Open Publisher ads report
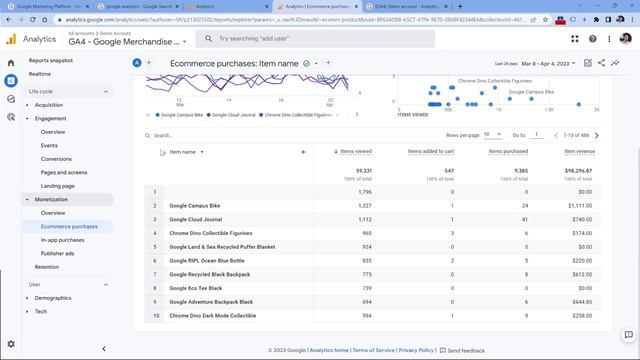Viewport: 640px width, 360px height. point(57,253)
